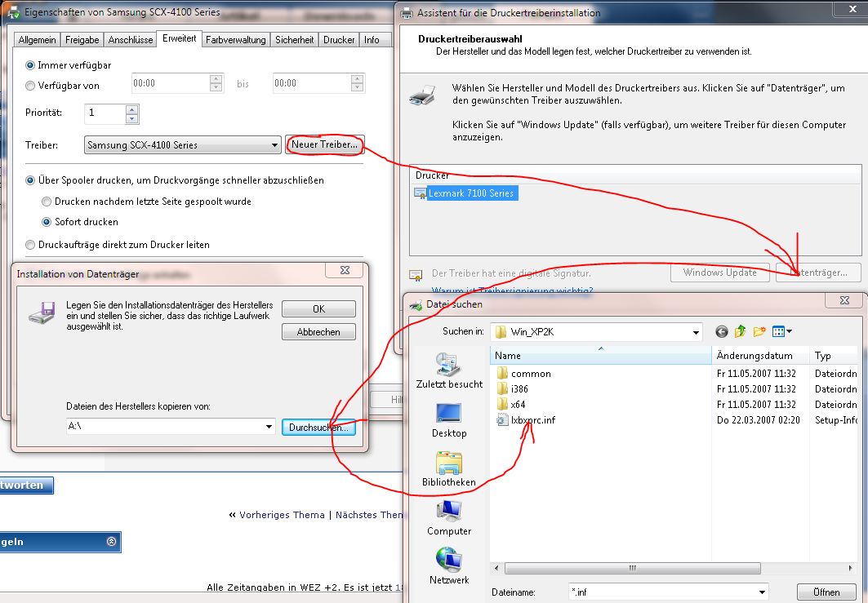The image size is (868, 603).
Task: Open the Treiber dropdown list
Action: tap(274, 145)
